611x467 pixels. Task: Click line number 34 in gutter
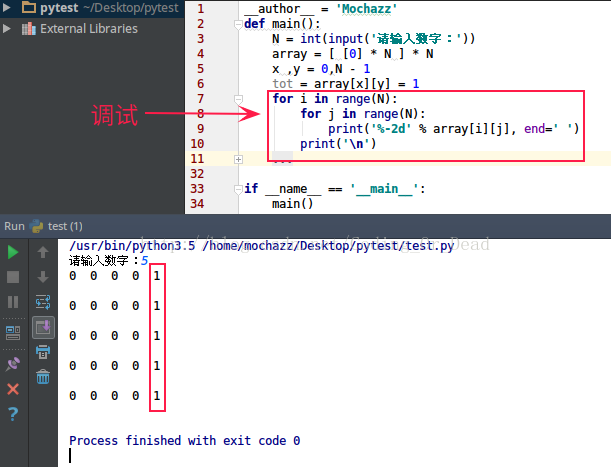point(197,203)
